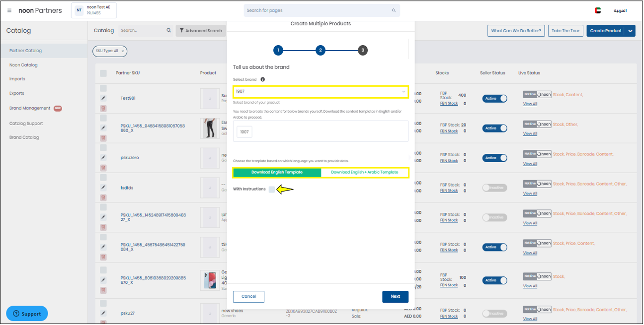Switch to Download English + Arabic Template

[x=364, y=172]
